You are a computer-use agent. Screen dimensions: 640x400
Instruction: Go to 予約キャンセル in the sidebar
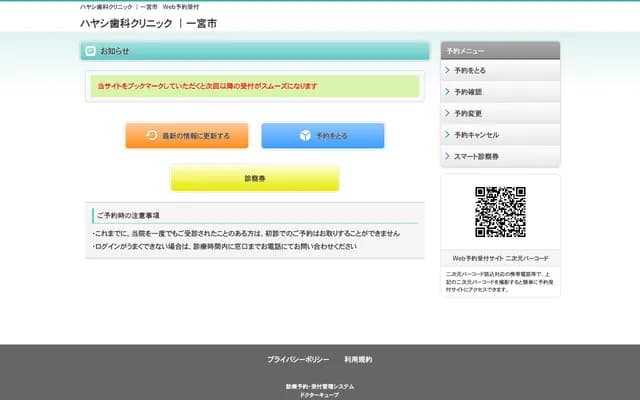(x=476, y=135)
